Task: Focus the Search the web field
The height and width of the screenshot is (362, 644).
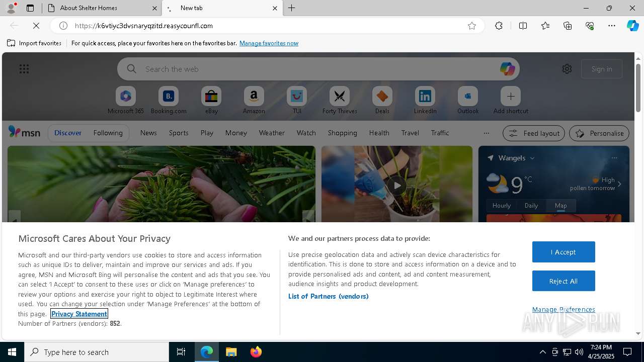Action: click(x=318, y=69)
